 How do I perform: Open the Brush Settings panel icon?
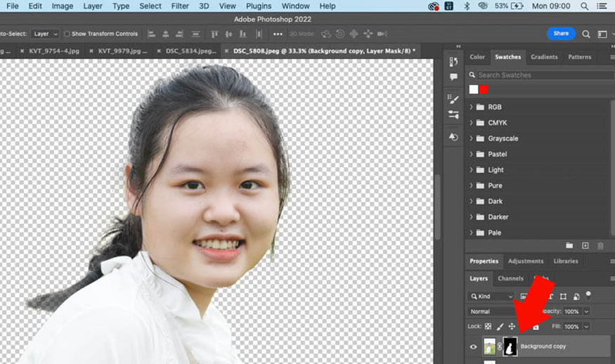pyautogui.click(x=453, y=99)
